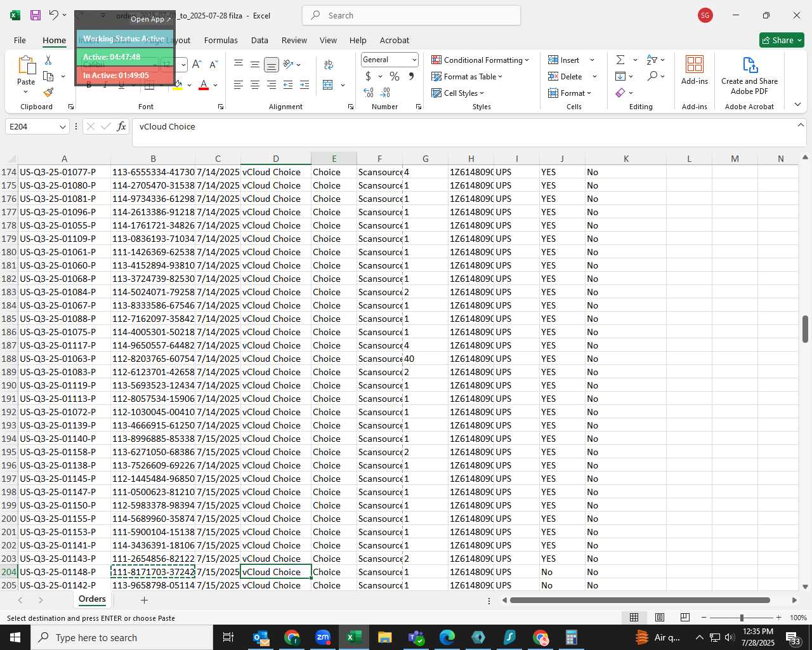Click the Share button
The image size is (812, 650).
(782, 40)
